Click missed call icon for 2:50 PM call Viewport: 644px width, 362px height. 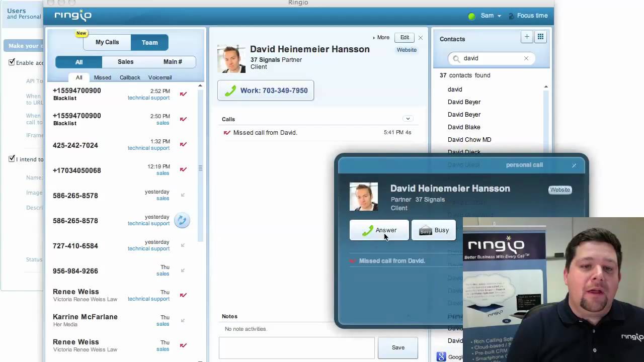click(x=183, y=119)
